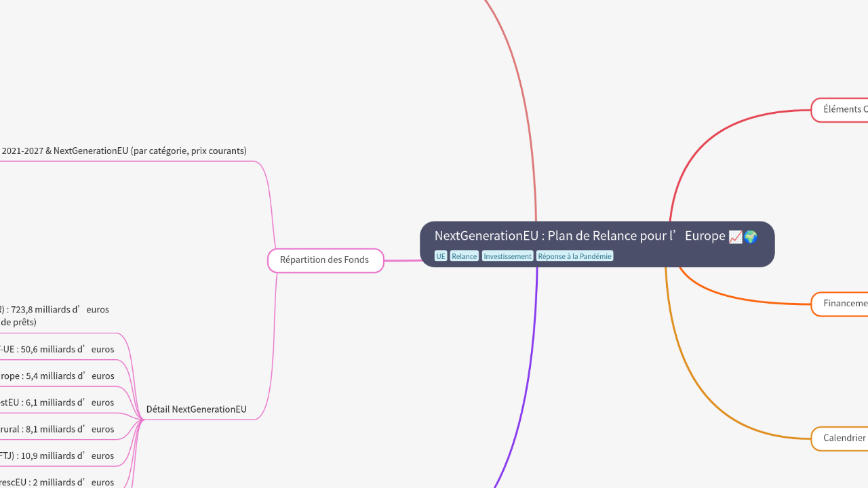Select the 10,9 milliards d'euros node
The height and width of the screenshot is (488, 868).
57,455
